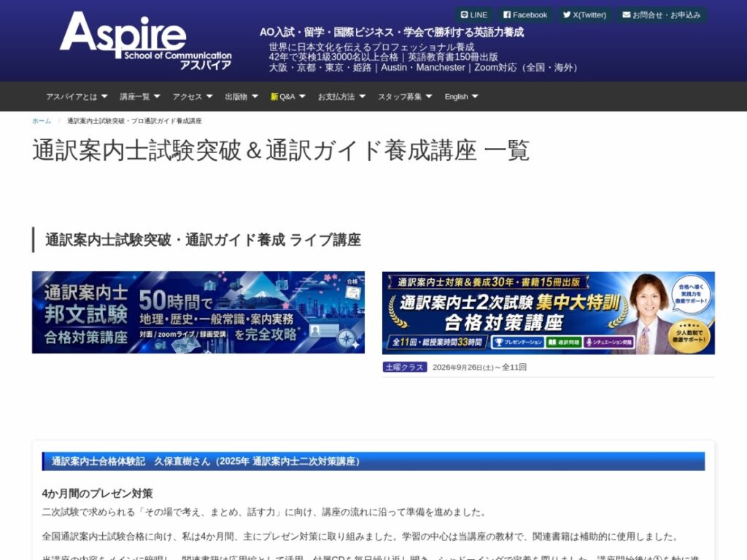Expand the 新 Q&A menu
747x560 pixels.
pos(288,97)
